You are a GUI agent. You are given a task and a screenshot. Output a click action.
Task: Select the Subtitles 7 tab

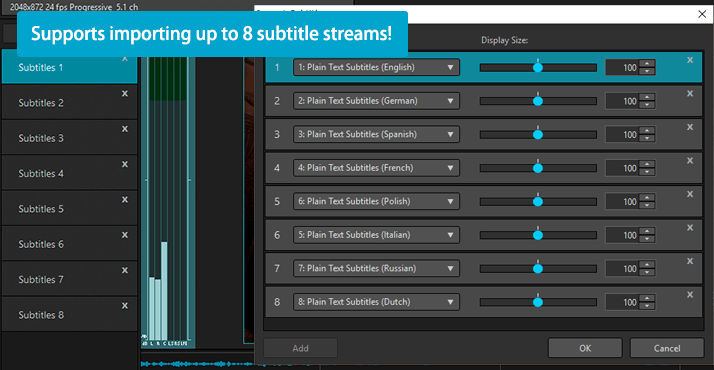coord(69,279)
